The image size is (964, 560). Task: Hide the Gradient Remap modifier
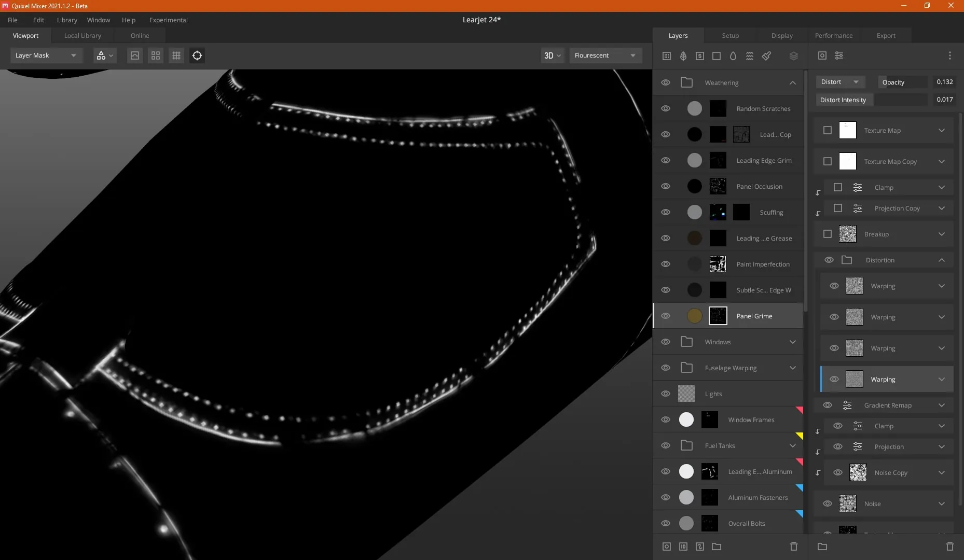828,405
